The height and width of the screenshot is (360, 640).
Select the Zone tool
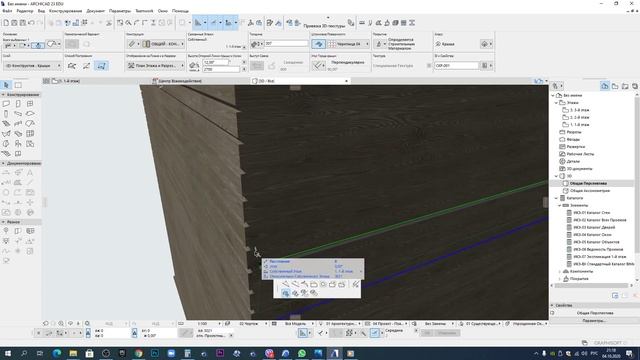(x=30, y=144)
